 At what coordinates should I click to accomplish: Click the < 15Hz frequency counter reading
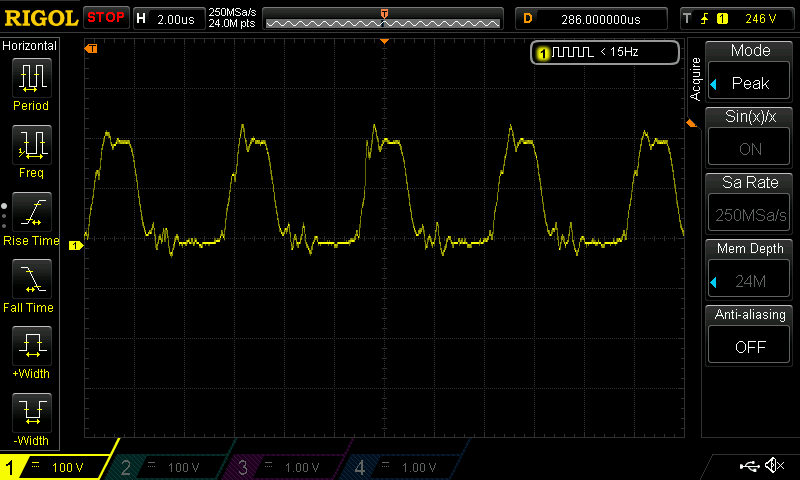pyautogui.click(x=619, y=52)
